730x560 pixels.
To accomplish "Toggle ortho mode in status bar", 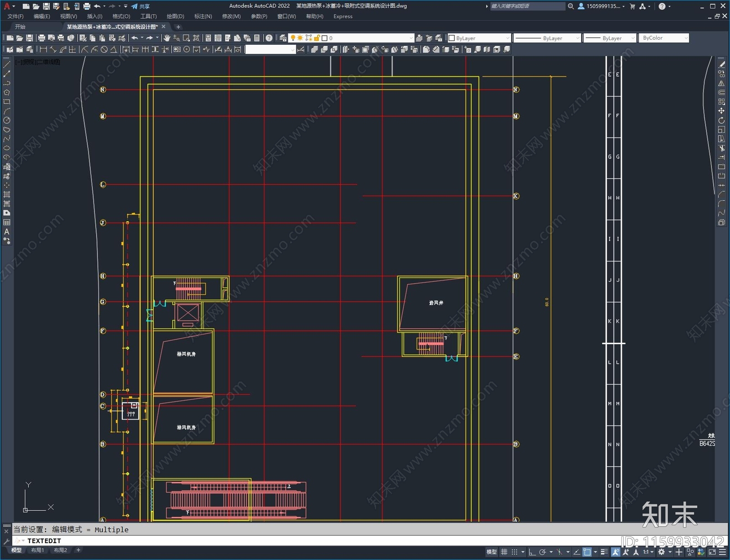I will (x=532, y=552).
